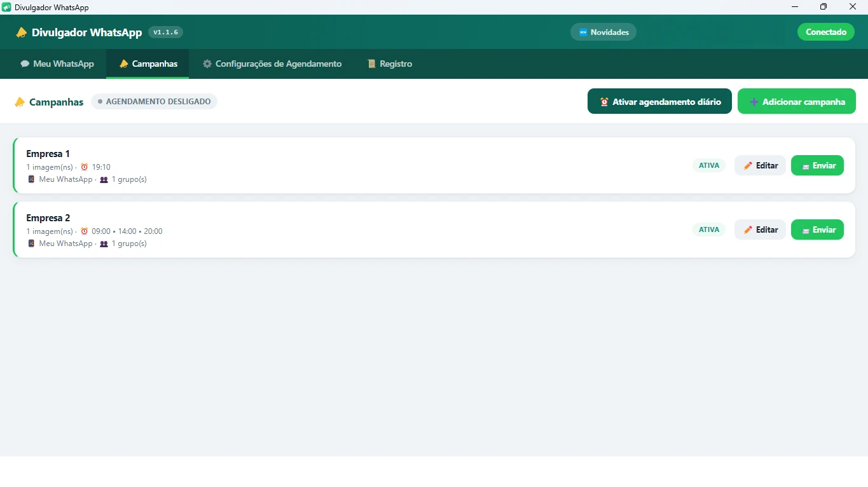Click the megaphone logo beside Divulgador WhatsApp
The height and width of the screenshot is (487, 868).
(22, 32)
